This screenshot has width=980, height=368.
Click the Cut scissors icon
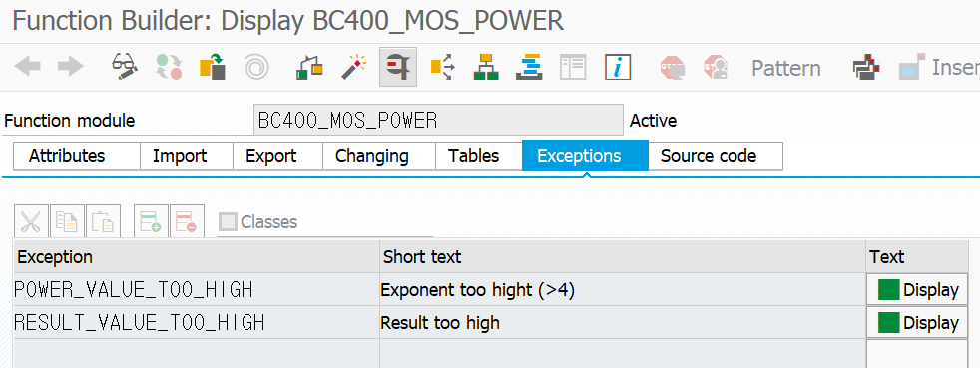[31, 221]
